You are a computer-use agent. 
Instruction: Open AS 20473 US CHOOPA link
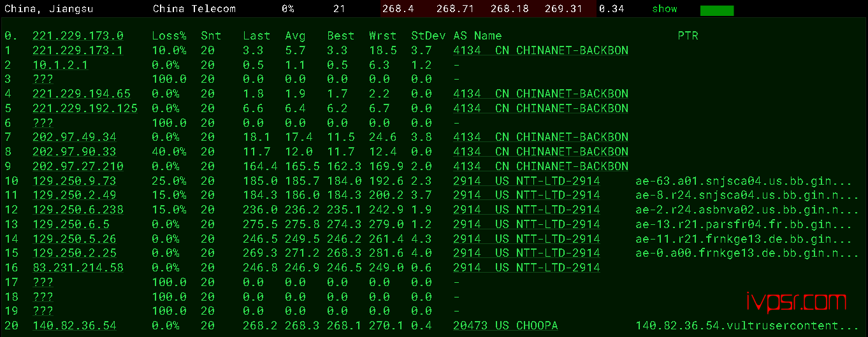[505, 326]
